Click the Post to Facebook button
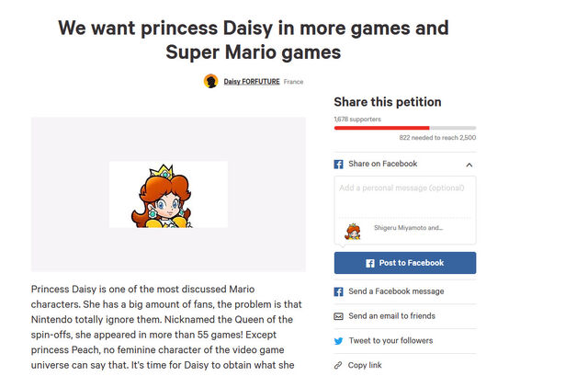The image size is (588, 376). tap(405, 263)
